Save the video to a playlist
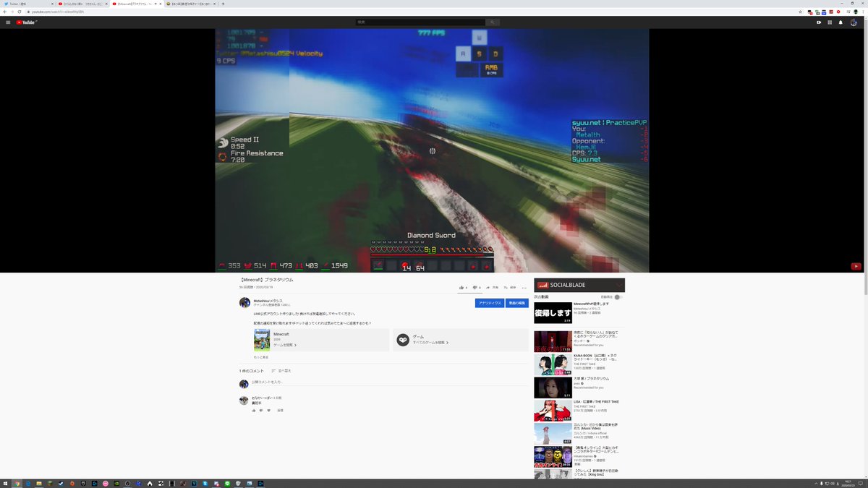868x488 pixels. click(510, 287)
